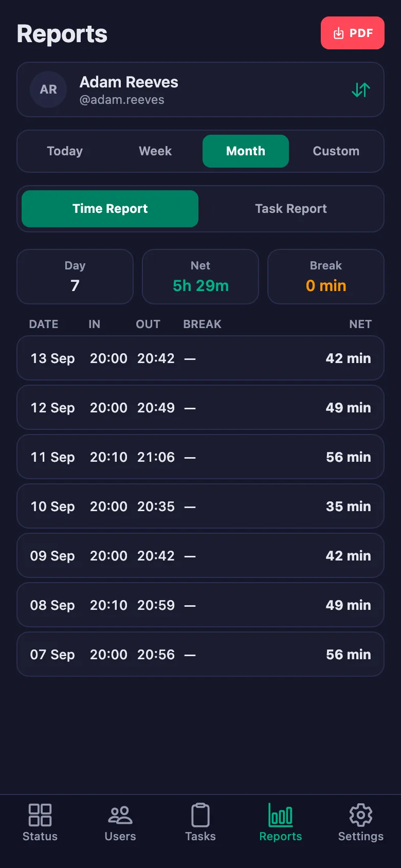Select the Today period filter

coord(65,151)
